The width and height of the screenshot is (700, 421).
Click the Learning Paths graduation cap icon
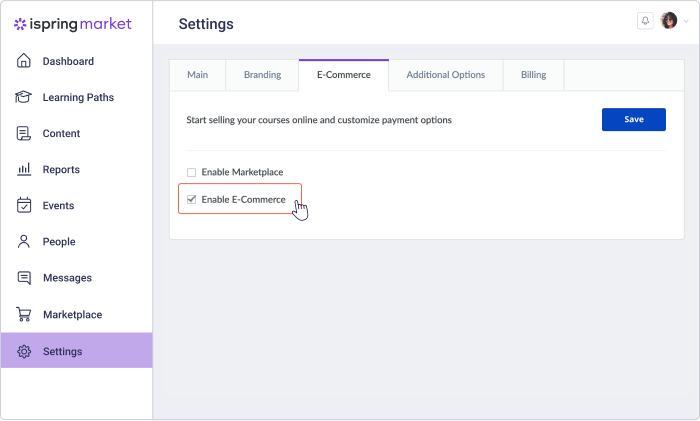pyautogui.click(x=23, y=97)
